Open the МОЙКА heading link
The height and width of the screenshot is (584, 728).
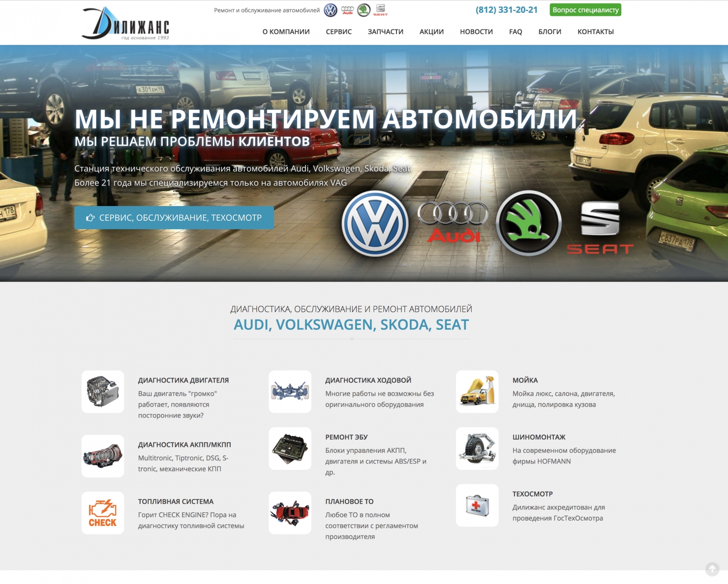pos(525,380)
